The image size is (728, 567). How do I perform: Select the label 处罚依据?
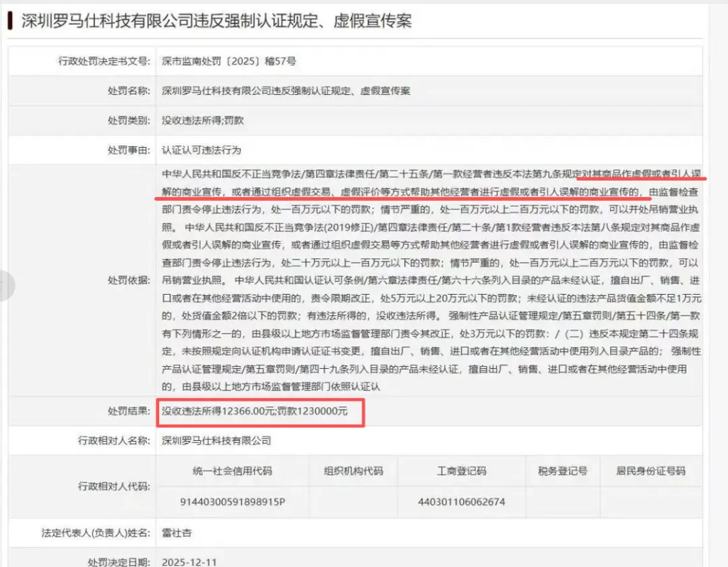coord(129,280)
